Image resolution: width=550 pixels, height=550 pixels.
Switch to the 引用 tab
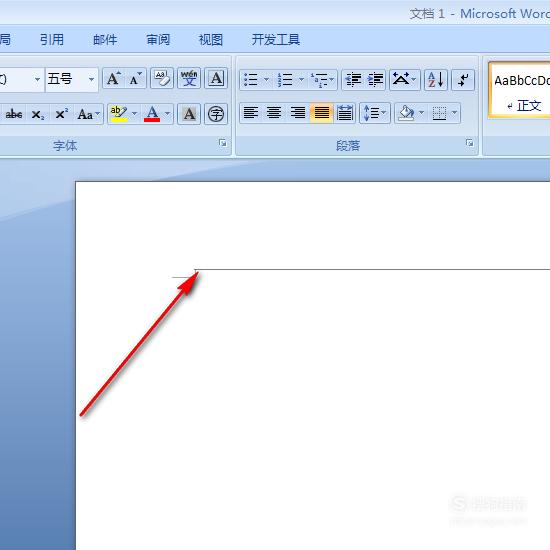(52, 40)
